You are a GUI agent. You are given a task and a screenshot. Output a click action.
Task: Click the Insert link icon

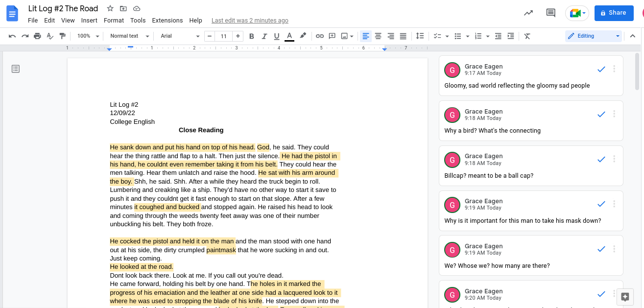point(320,36)
